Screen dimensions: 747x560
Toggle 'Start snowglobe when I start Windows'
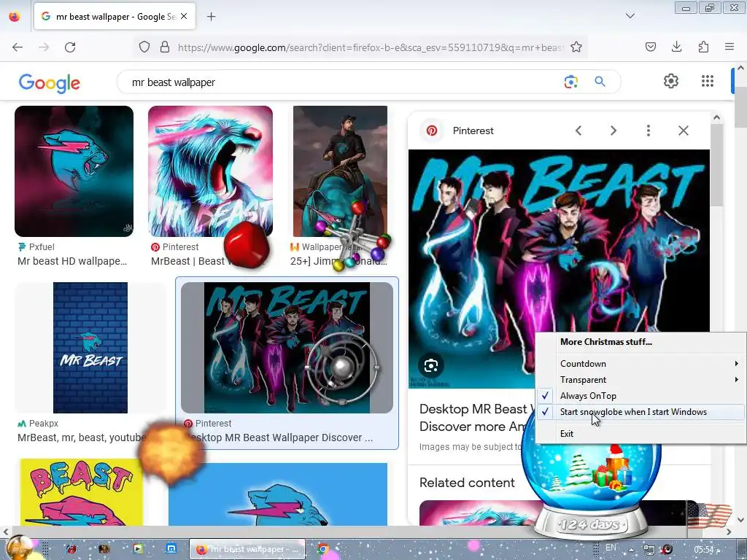pos(640,413)
